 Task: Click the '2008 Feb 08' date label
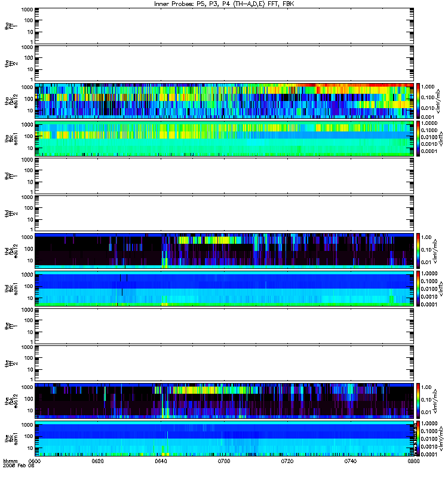(19, 465)
